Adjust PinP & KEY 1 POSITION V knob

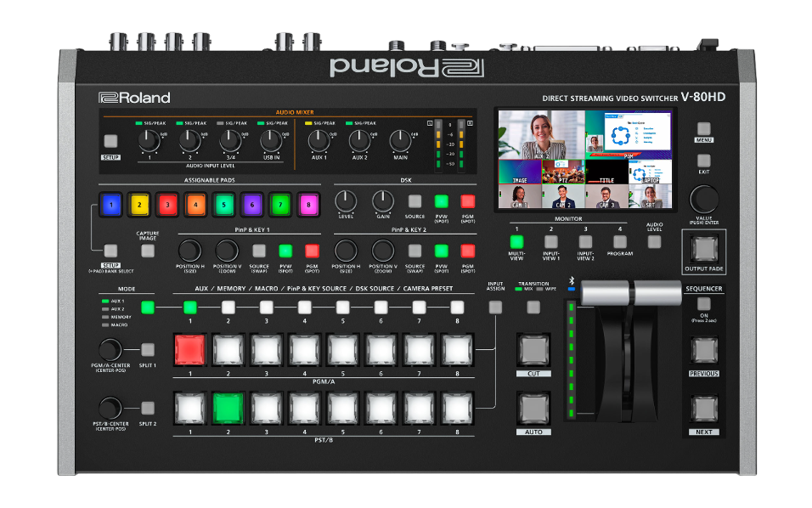[x=227, y=251]
